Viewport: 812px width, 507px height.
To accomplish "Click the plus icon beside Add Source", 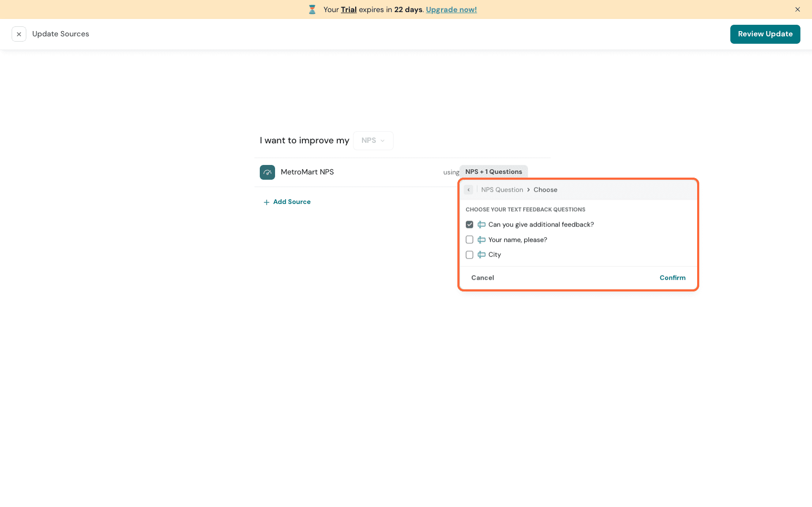I will (267, 202).
